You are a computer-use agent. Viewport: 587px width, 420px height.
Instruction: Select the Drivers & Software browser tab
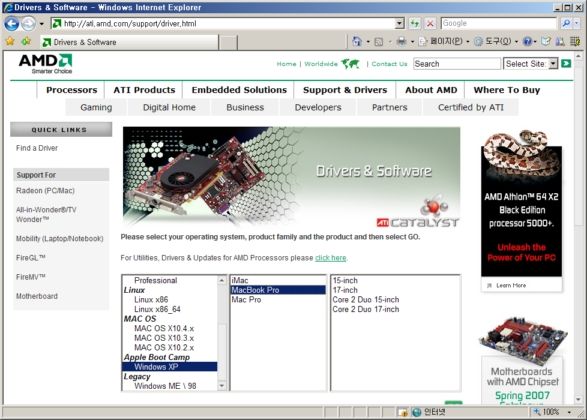coord(129,42)
